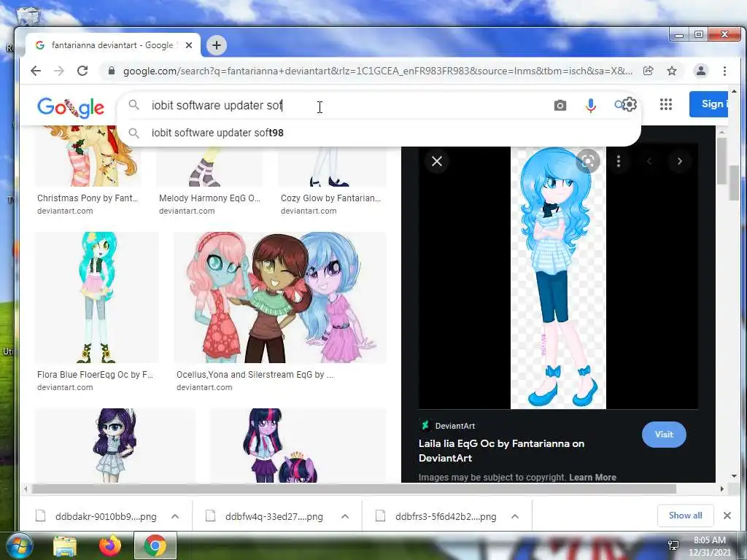Screen dimensions: 747x560
Task: Open the Google apps grid
Action: [x=666, y=104]
